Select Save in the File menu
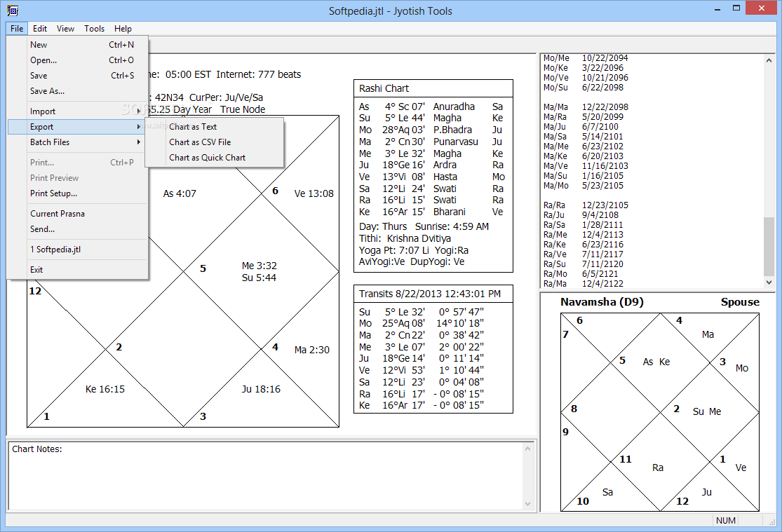Image resolution: width=782 pixels, height=532 pixels. pyautogui.click(x=78, y=75)
